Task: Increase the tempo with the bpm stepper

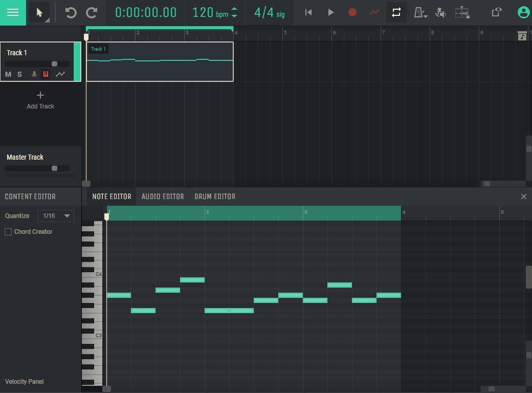Action: (234, 9)
